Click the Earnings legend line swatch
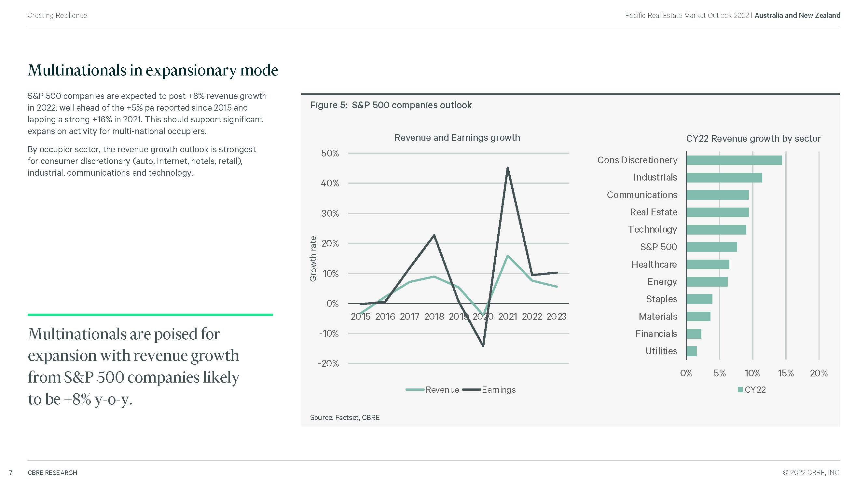Screen dimensions: 868x488 click(471, 390)
